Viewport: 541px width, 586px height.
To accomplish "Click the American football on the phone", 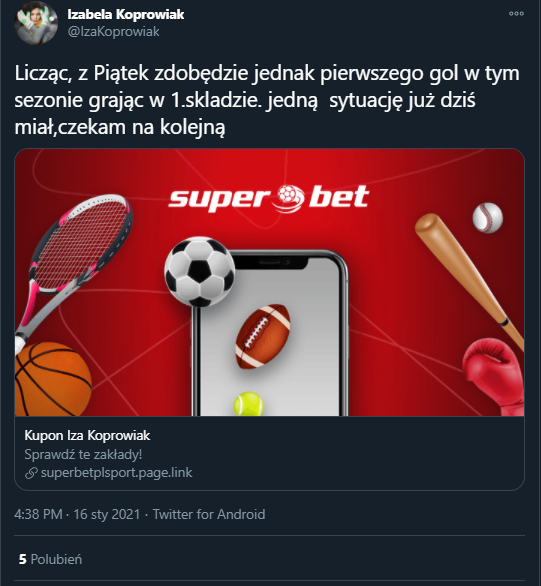I will pos(263,336).
